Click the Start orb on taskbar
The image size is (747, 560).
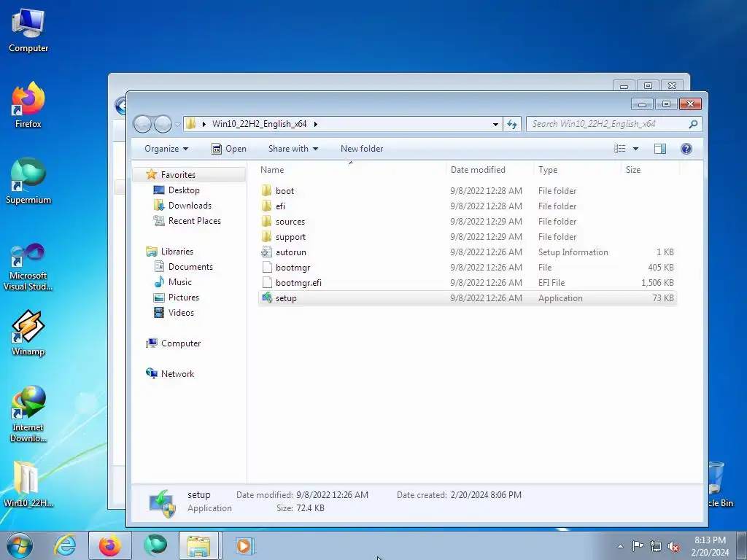pos(20,545)
